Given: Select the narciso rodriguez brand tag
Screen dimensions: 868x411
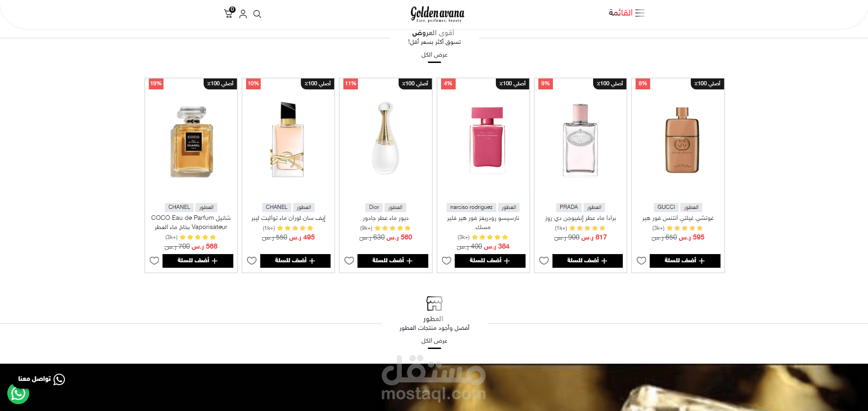Looking at the screenshot, I should 471,207.
